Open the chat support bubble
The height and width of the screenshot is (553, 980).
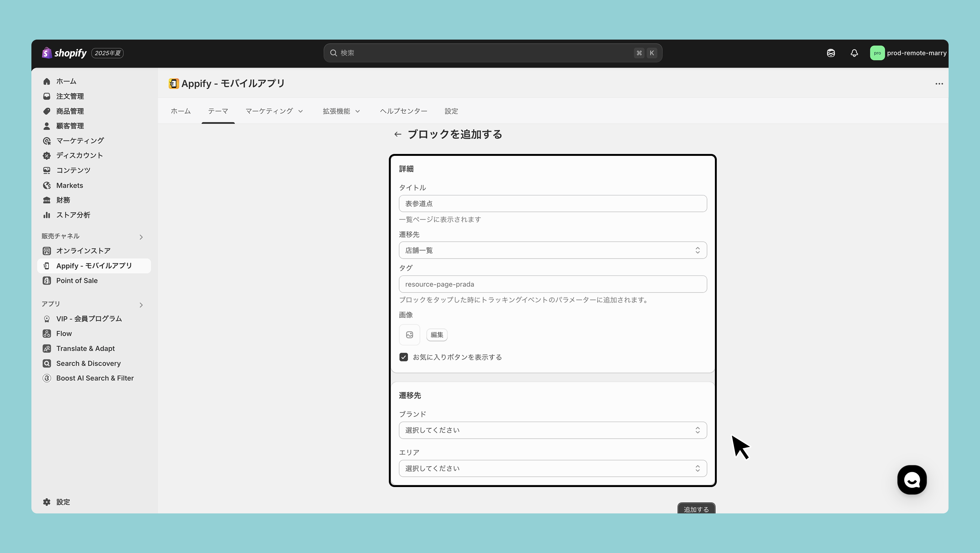click(x=912, y=479)
